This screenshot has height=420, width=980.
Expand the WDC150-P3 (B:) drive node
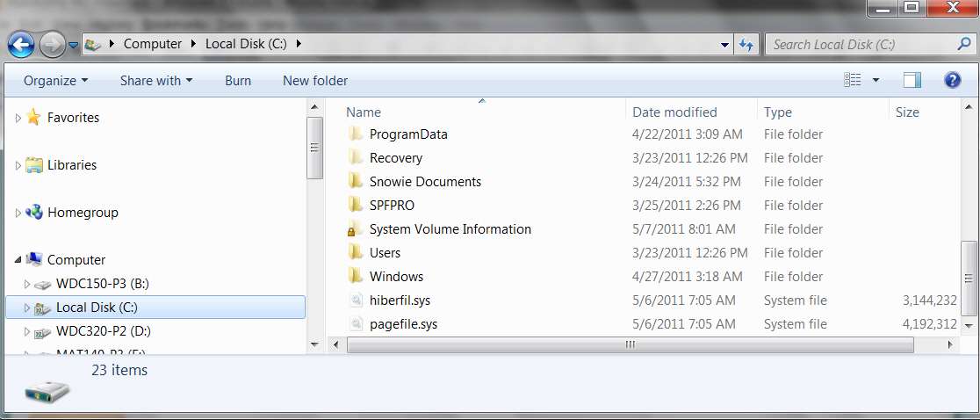[x=26, y=284]
